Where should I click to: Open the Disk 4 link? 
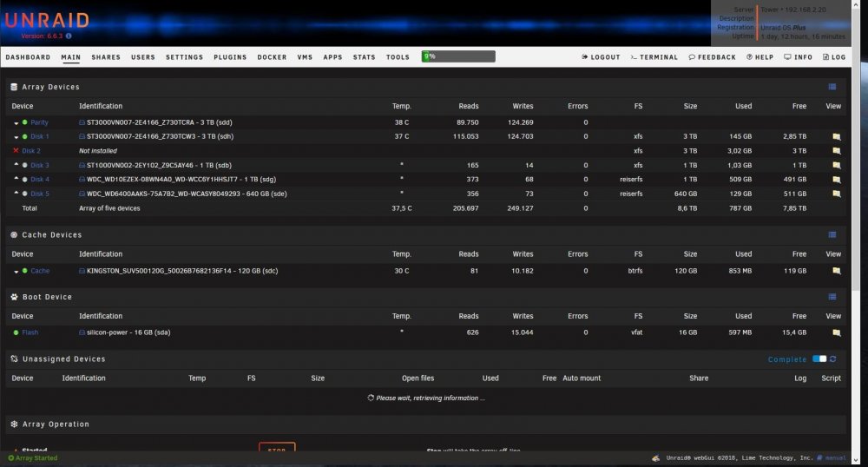pos(39,180)
